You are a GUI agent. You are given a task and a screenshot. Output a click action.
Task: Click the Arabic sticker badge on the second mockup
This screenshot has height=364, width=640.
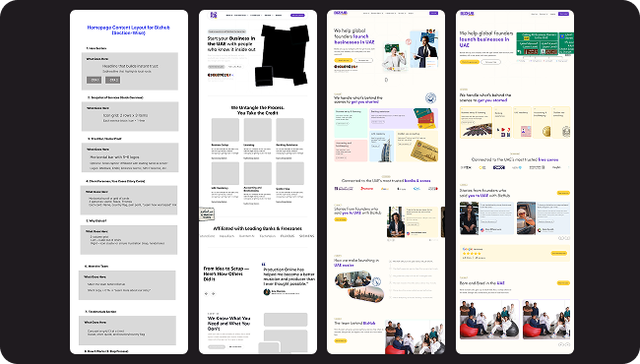[207, 213]
